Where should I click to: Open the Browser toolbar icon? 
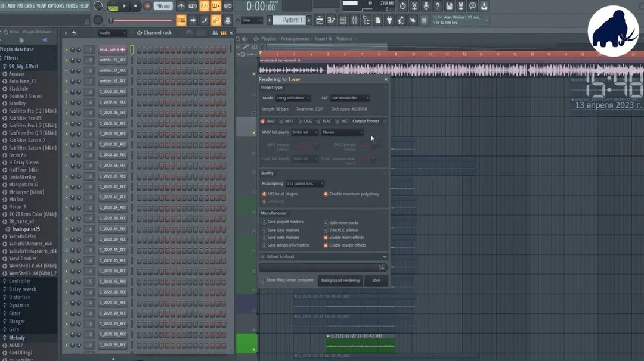coord(366,20)
